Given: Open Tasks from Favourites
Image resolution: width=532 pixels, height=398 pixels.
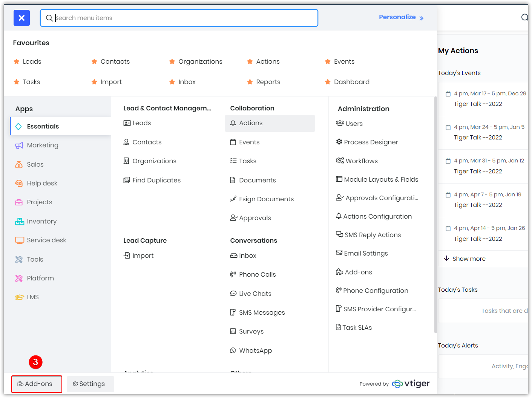Looking at the screenshot, I should click(x=31, y=82).
